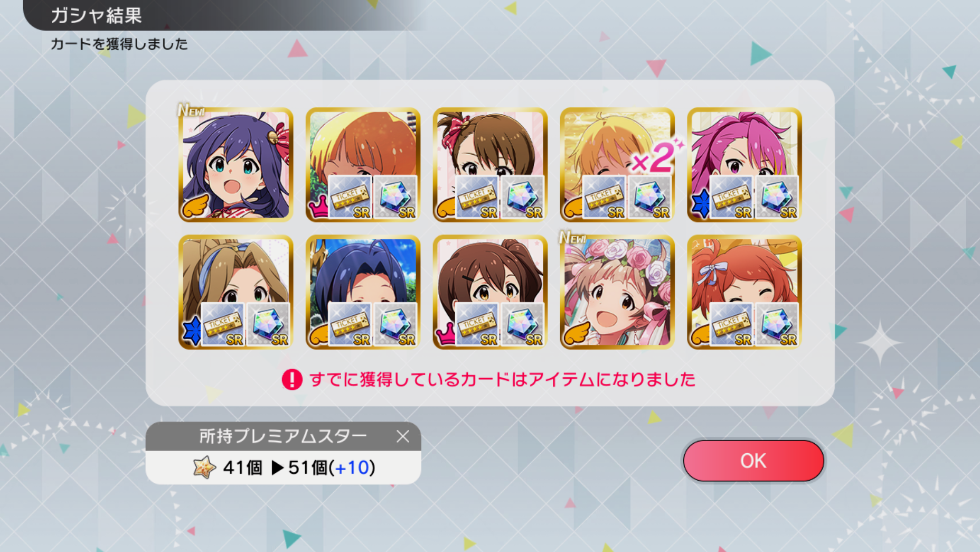This screenshot has width=980, height=552.
Task: Click ticket icon on orange-haired girl card
Action: (x=350, y=198)
